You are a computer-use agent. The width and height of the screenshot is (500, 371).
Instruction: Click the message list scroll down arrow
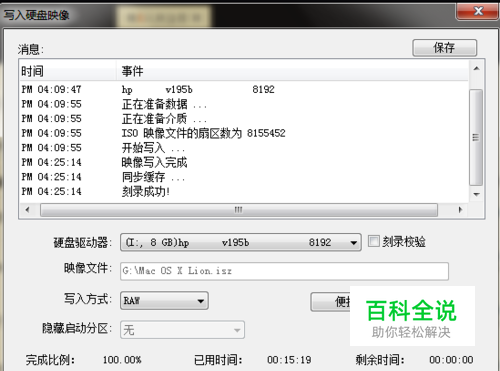pos(477,194)
